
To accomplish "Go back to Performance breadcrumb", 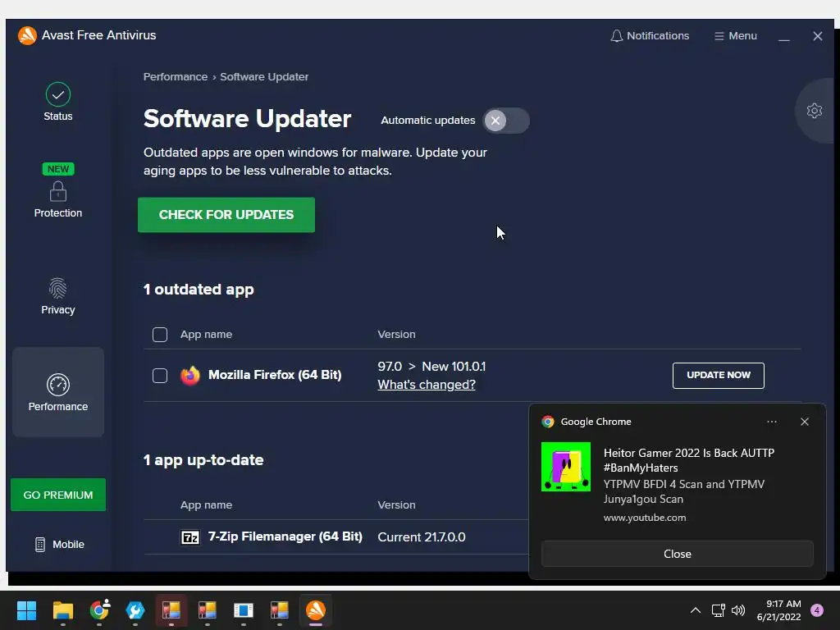I will [176, 76].
